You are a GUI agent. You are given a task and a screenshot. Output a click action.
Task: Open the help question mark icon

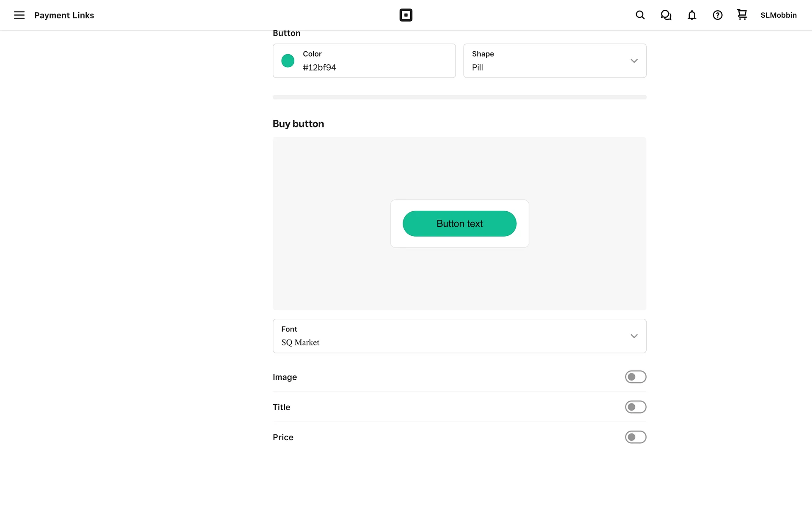(717, 15)
